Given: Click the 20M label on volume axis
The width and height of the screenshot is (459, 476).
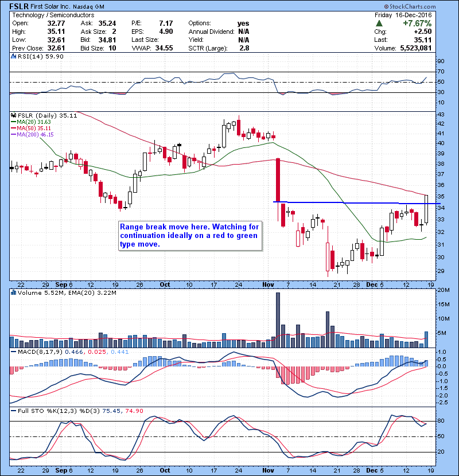Looking at the screenshot, I should (444, 290).
